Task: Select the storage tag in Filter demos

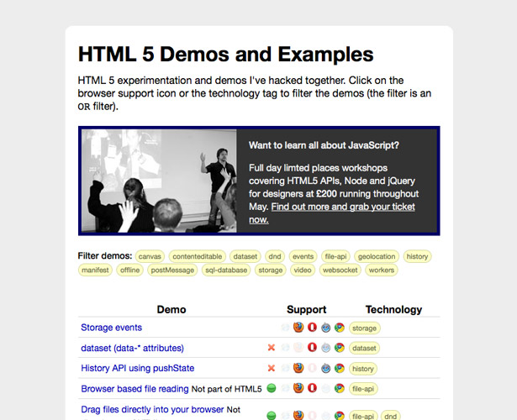Action: pyautogui.click(x=271, y=270)
